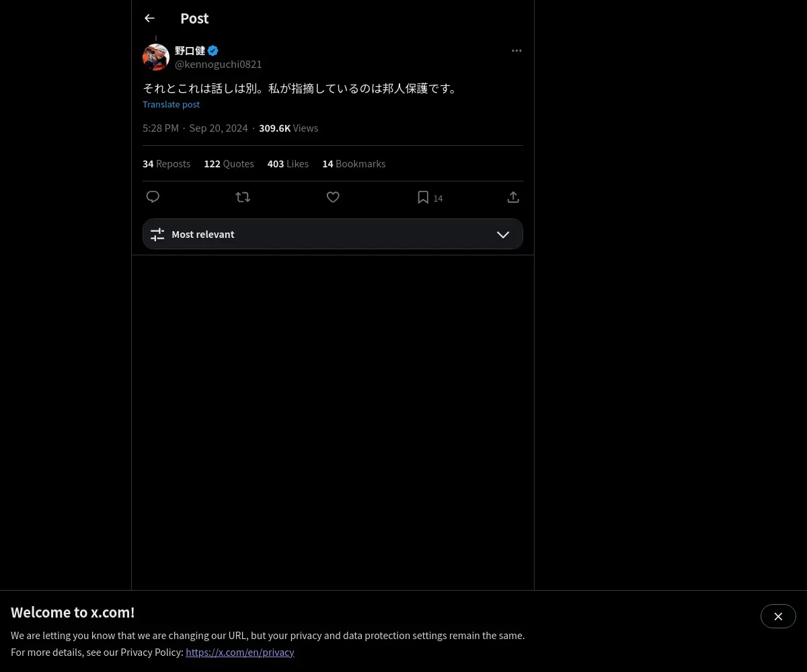This screenshot has width=807, height=672.
Task: View the 403 Likes count
Action: click(x=288, y=163)
